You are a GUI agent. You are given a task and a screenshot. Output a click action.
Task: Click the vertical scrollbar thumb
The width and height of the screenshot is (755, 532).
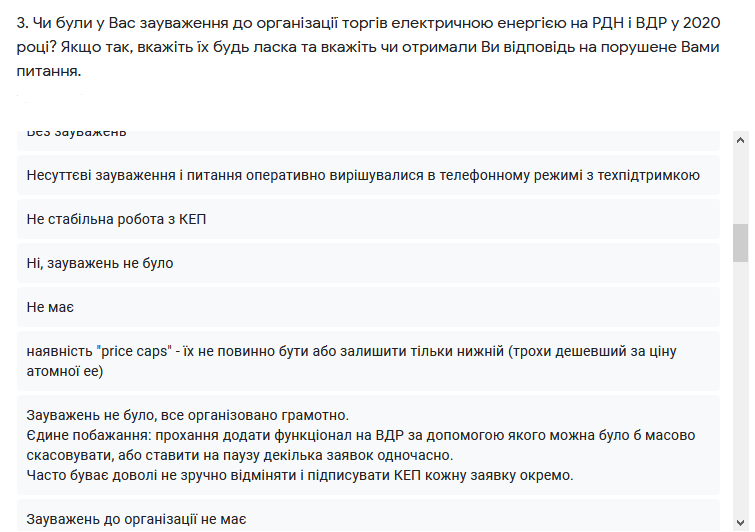741,243
